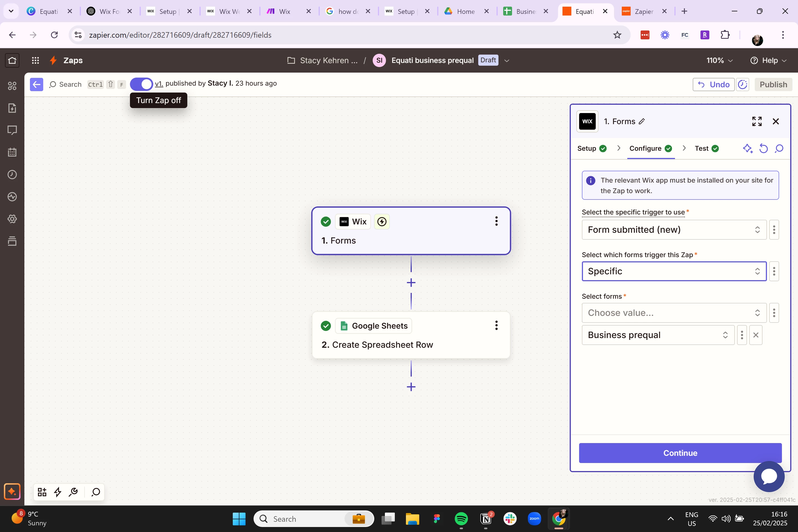Image resolution: width=798 pixels, height=532 pixels.
Task: Open a new browser tab
Action: click(x=684, y=11)
